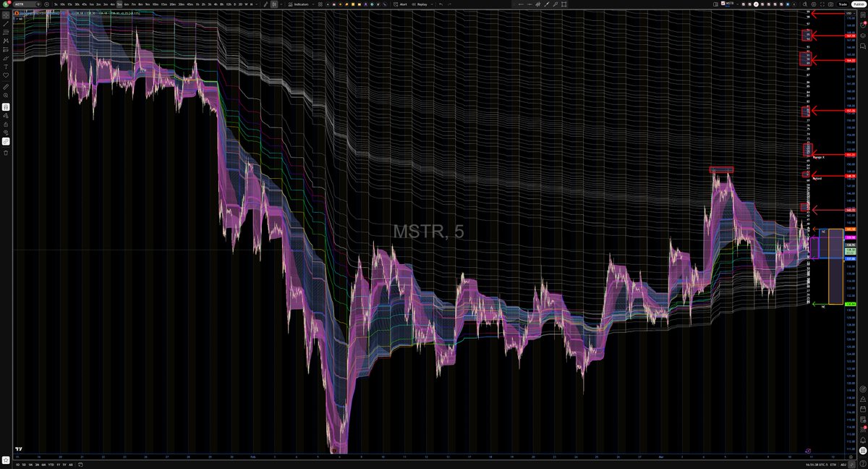
Task: Set date range to 3M
Action: pos(37,465)
